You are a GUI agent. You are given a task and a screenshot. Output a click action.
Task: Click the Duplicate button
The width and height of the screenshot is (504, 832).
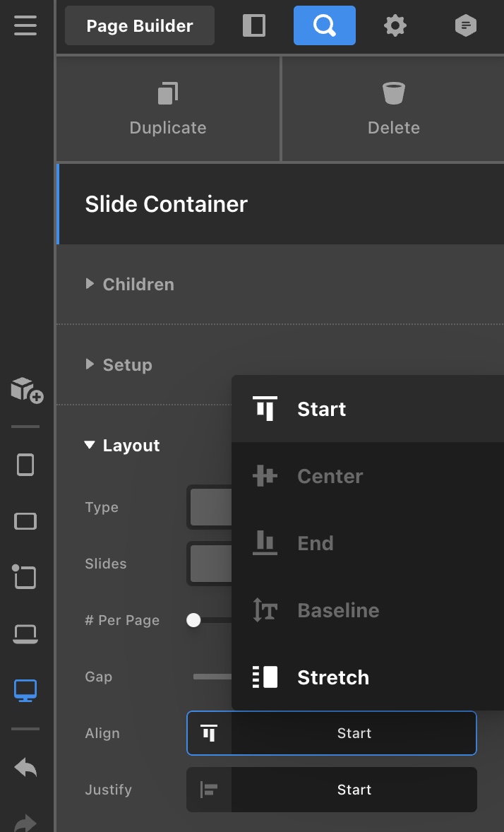tap(168, 109)
